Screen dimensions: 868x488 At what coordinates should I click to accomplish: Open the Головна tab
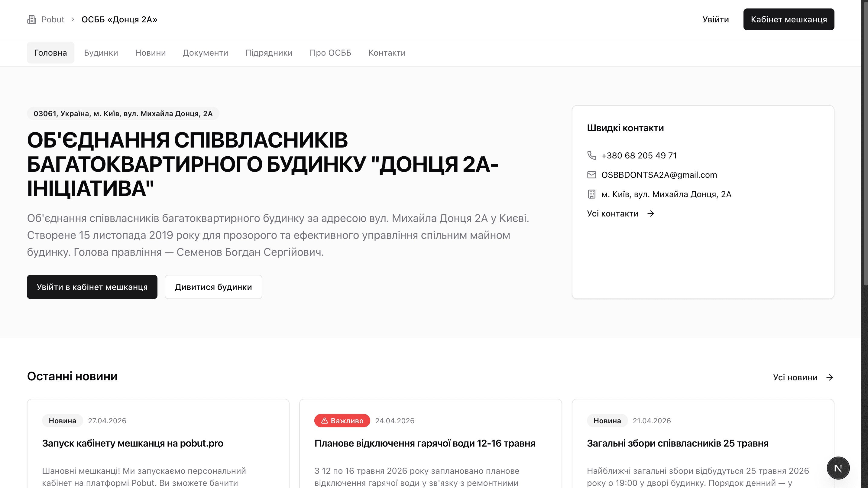[x=50, y=53]
